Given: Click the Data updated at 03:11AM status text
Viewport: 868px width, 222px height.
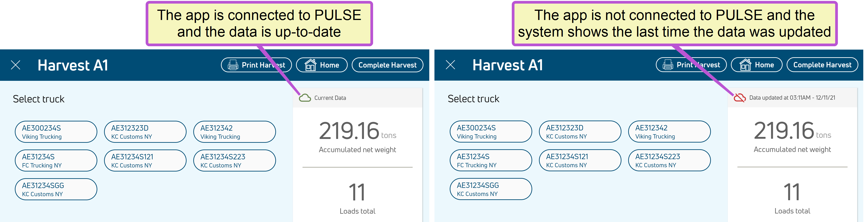Looking at the screenshot, I should tap(792, 98).
